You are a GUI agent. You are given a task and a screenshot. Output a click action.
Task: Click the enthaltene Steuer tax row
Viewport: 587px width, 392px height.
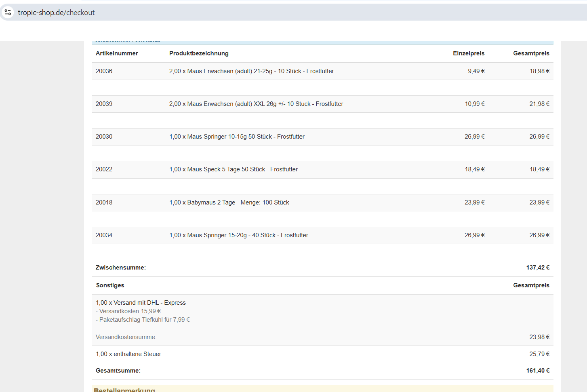128,354
